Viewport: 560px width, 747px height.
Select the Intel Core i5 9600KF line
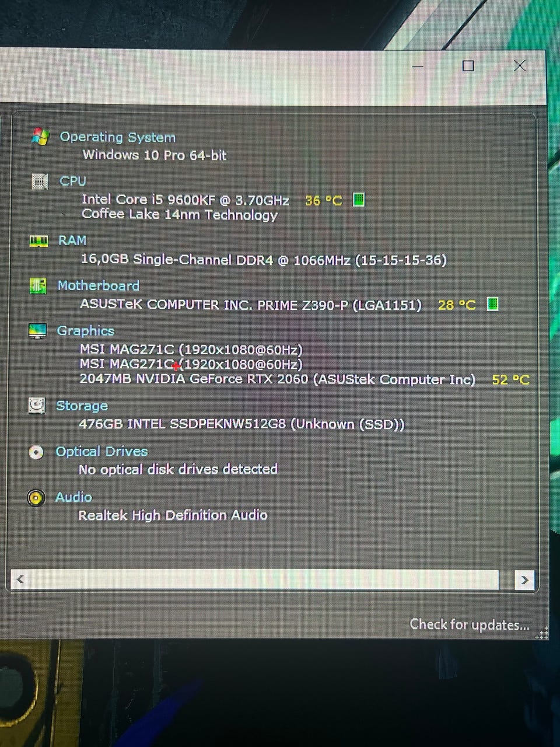coord(185,200)
